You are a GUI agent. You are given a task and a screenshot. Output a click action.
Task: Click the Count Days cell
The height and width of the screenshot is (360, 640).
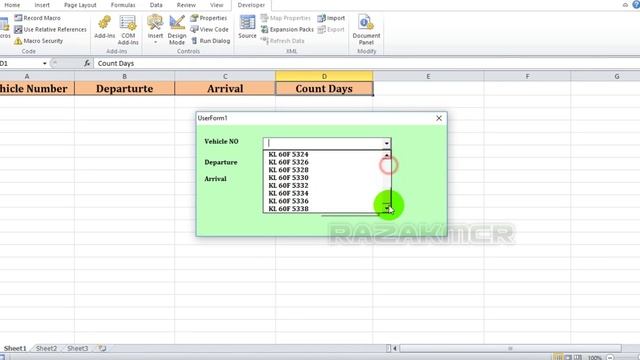(x=324, y=89)
